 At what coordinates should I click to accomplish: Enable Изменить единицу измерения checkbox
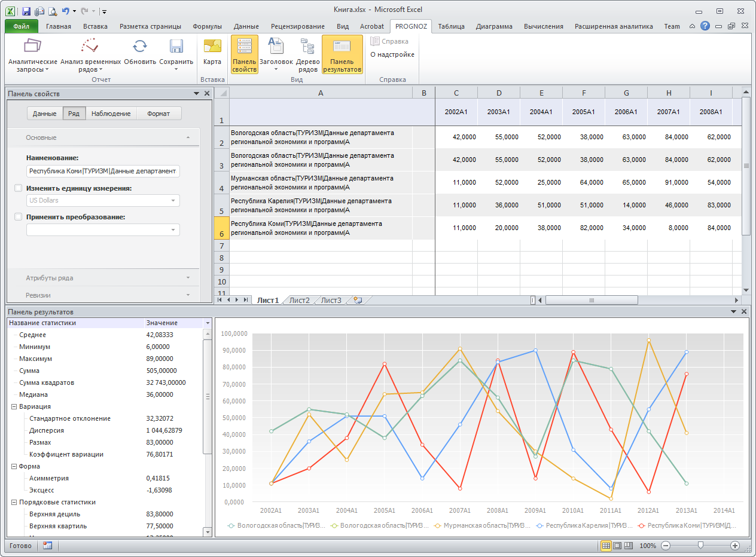19,188
